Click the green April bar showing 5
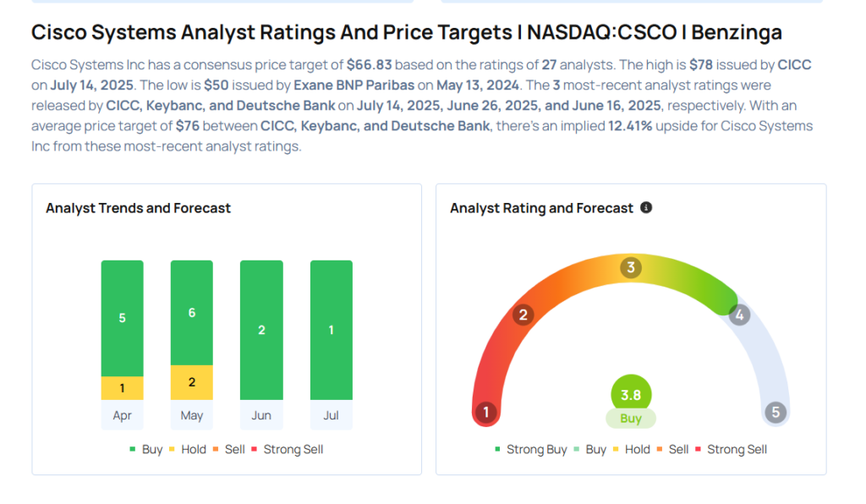The width and height of the screenshot is (866, 504). click(122, 319)
